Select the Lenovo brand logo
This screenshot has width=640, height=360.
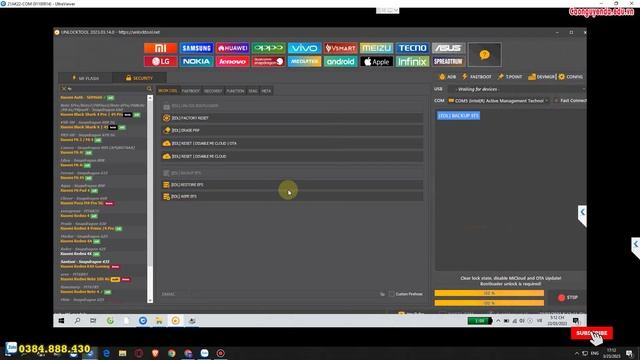click(232, 62)
